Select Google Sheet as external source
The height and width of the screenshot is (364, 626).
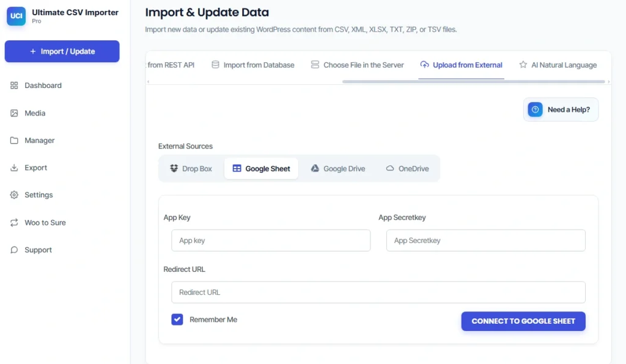261,169
